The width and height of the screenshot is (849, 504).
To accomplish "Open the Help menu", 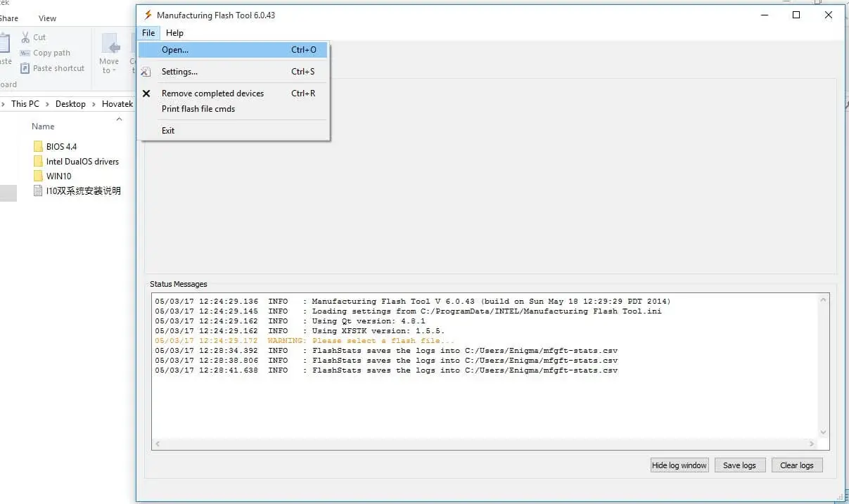I will pos(174,32).
